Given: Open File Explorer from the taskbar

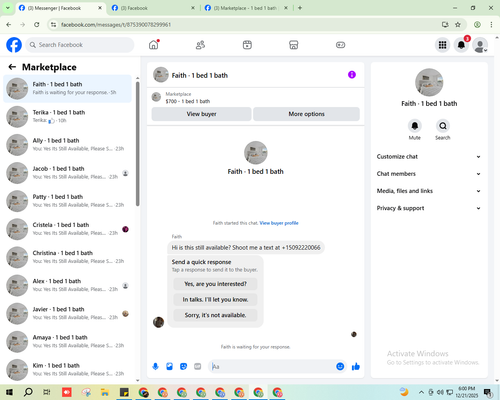Looking at the screenshot, I should coord(105,392).
